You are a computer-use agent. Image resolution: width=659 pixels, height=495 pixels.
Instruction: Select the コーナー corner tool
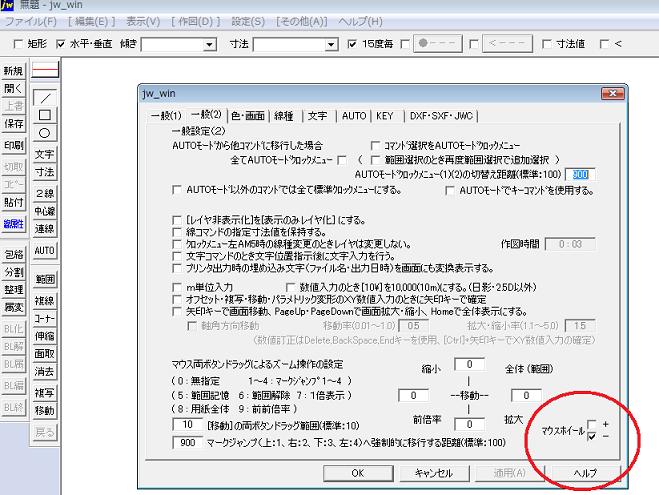(45, 319)
